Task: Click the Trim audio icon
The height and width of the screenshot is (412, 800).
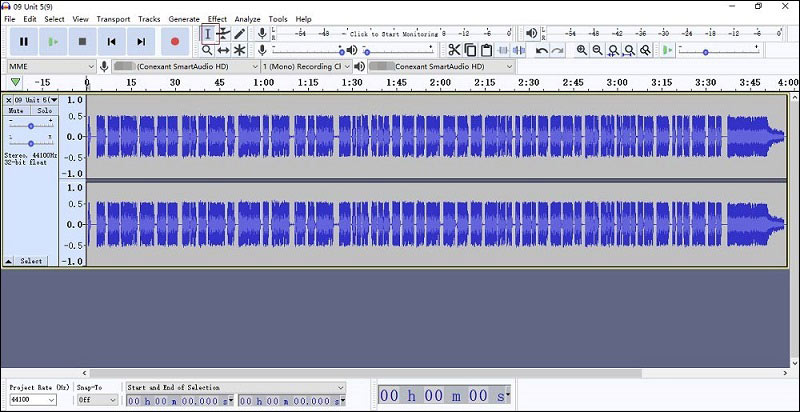Action: click(x=503, y=50)
